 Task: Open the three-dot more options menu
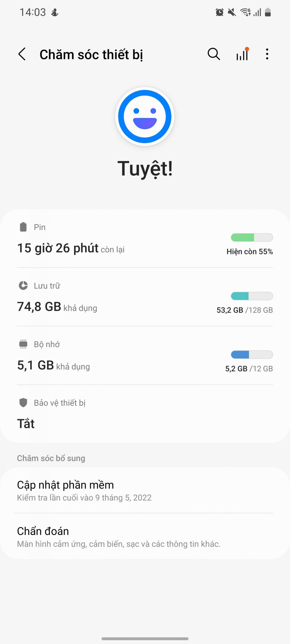267,54
